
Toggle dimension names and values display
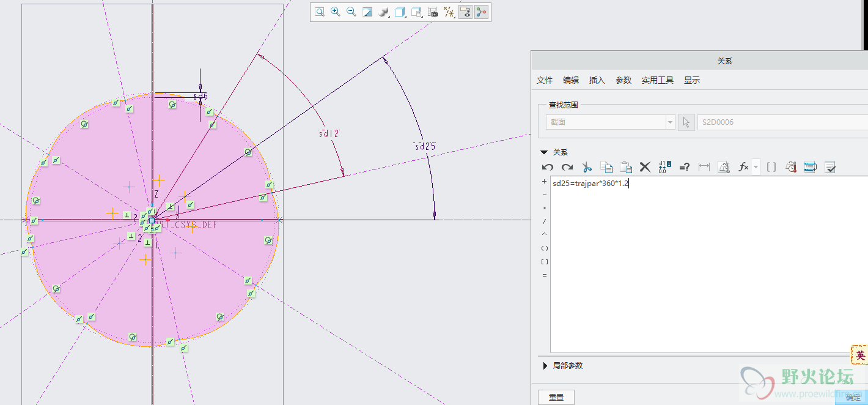coord(665,167)
